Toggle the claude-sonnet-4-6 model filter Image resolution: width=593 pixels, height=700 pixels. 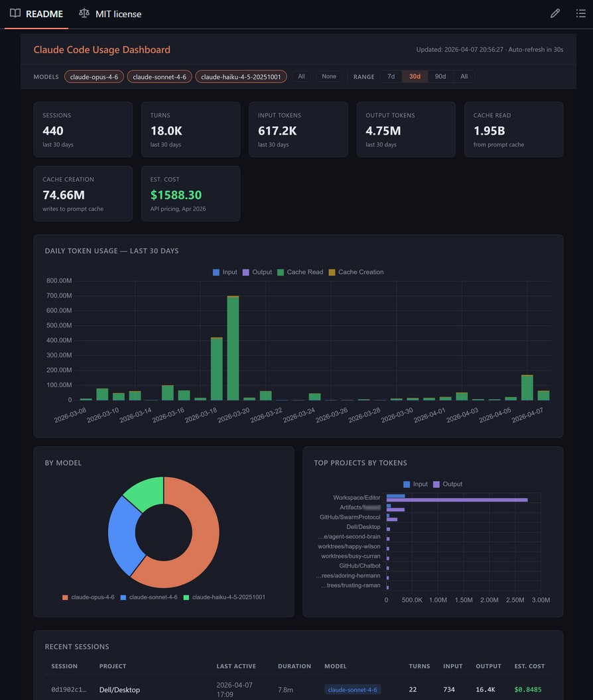[159, 77]
